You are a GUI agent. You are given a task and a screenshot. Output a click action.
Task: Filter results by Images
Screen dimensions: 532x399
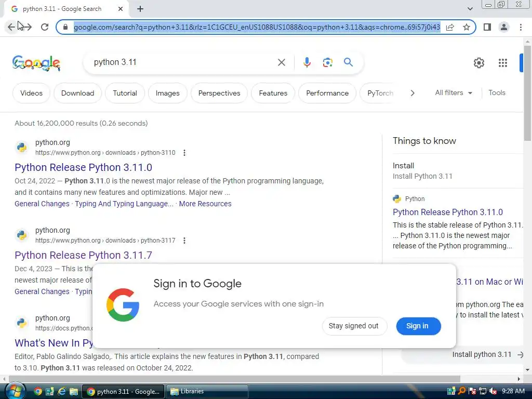168,93
